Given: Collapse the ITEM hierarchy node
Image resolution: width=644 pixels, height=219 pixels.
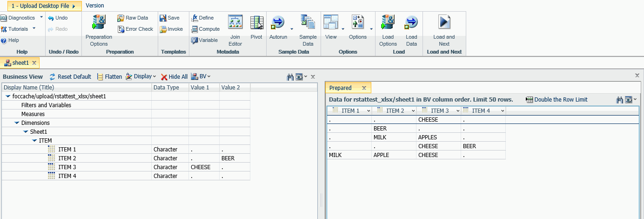Looking at the screenshot, I should click(x=34, y=141).
